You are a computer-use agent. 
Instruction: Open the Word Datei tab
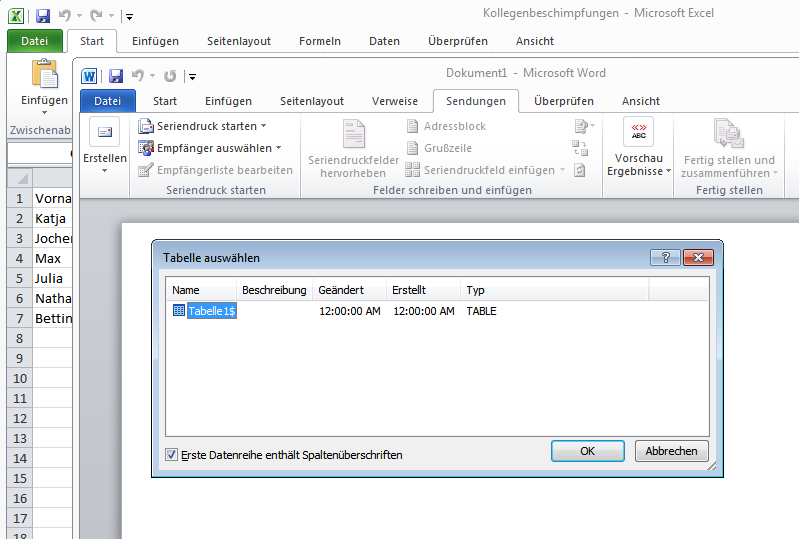click(x=108, y=101)
